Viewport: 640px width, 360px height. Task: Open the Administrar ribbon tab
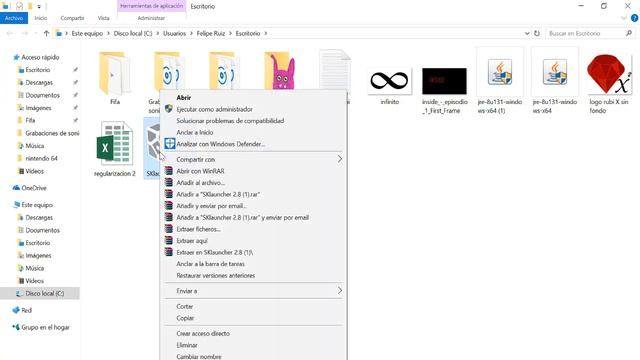151,18
